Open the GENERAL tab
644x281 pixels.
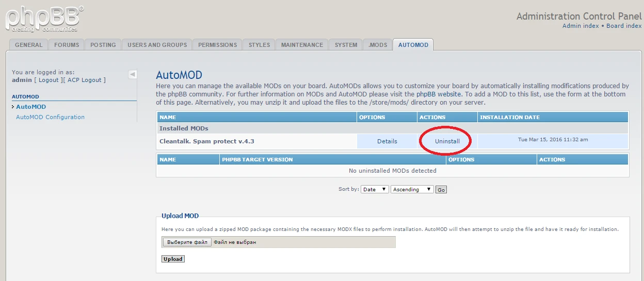(29, 45)
